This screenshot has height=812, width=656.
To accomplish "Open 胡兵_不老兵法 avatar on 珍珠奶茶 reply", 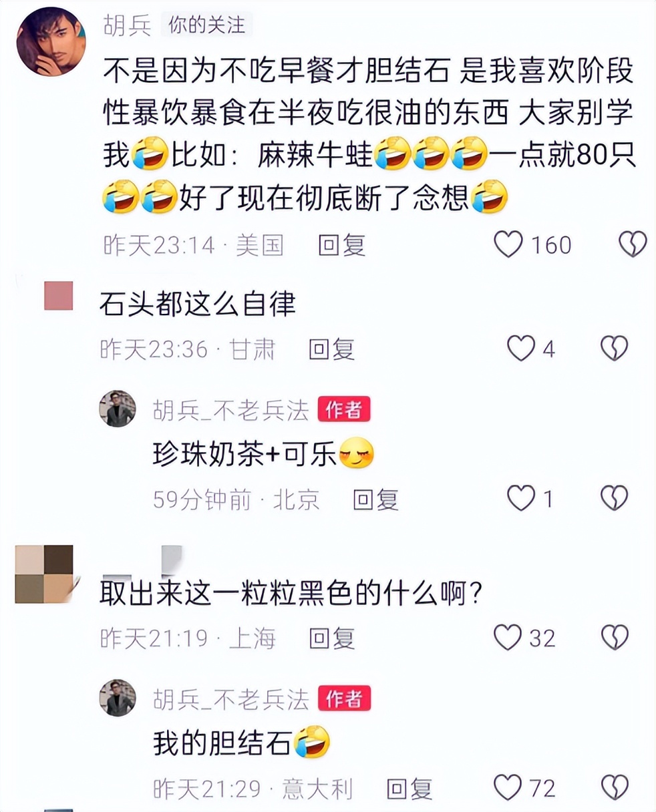I will pyautogui.click(x=118, y=409).
